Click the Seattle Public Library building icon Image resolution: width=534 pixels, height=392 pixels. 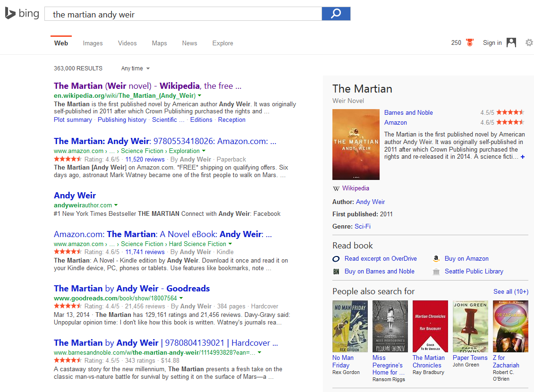[x=436, y=272]
